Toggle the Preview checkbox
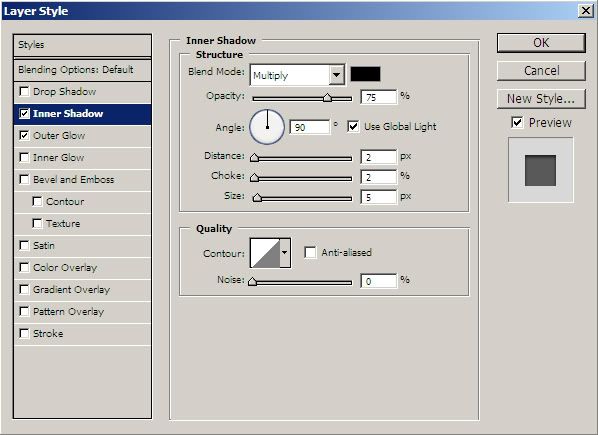This screenshot has width=598, height=435. tap(517, 123)
